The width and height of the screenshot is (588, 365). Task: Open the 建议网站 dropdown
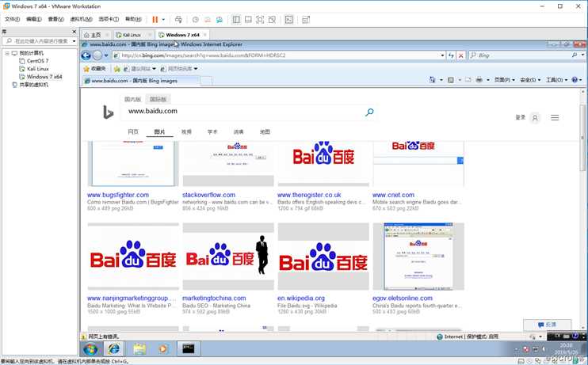click(x=139, y=69)
